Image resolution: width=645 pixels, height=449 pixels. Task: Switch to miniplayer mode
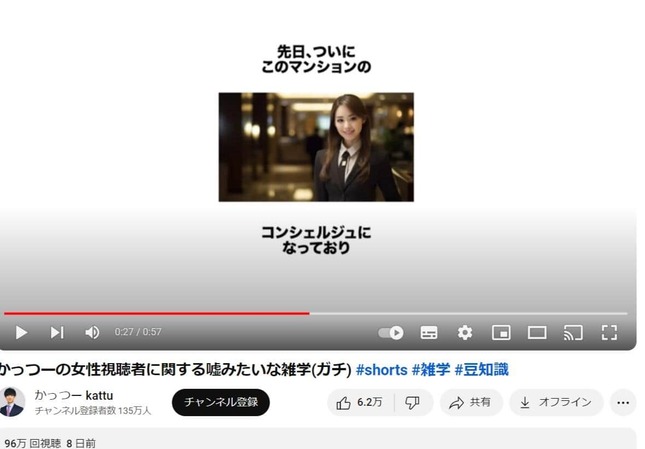[501, 332]
